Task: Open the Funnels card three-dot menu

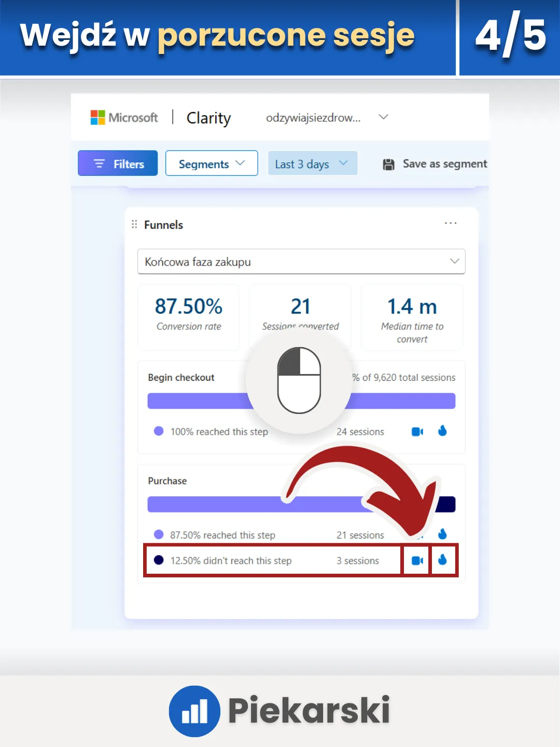Action: tap(451, 223)
